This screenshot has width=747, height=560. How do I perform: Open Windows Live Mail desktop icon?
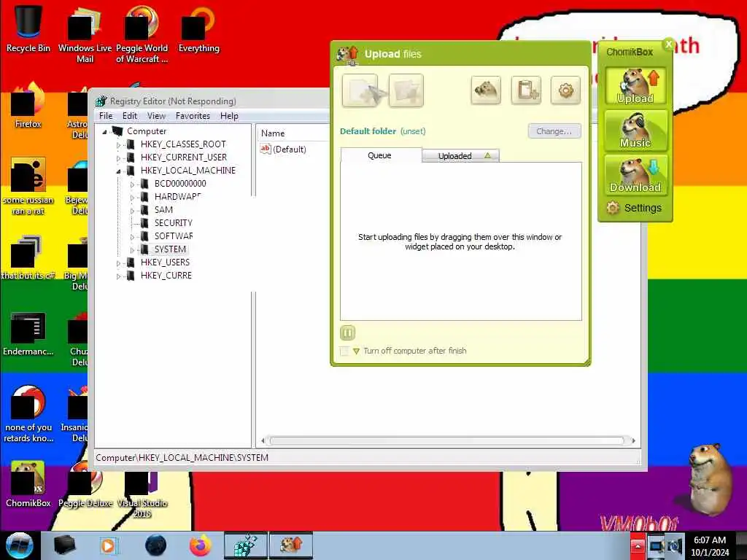coord(85,34)
